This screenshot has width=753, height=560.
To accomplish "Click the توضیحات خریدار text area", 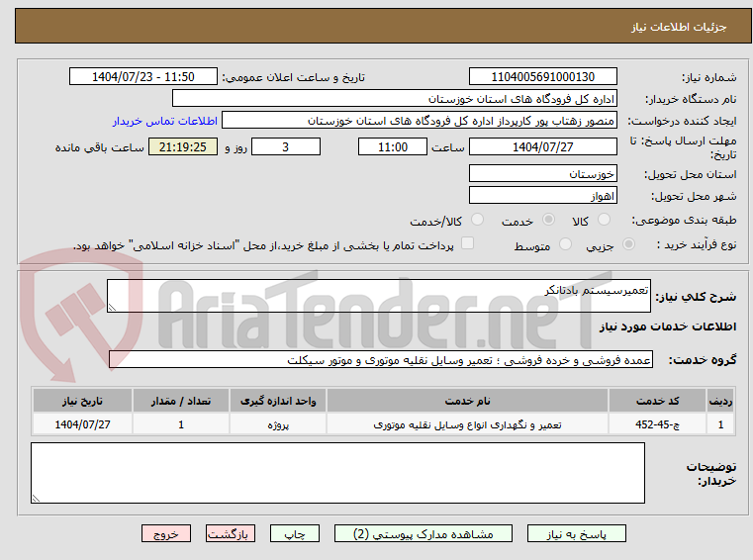I will (x=337, y=473).
